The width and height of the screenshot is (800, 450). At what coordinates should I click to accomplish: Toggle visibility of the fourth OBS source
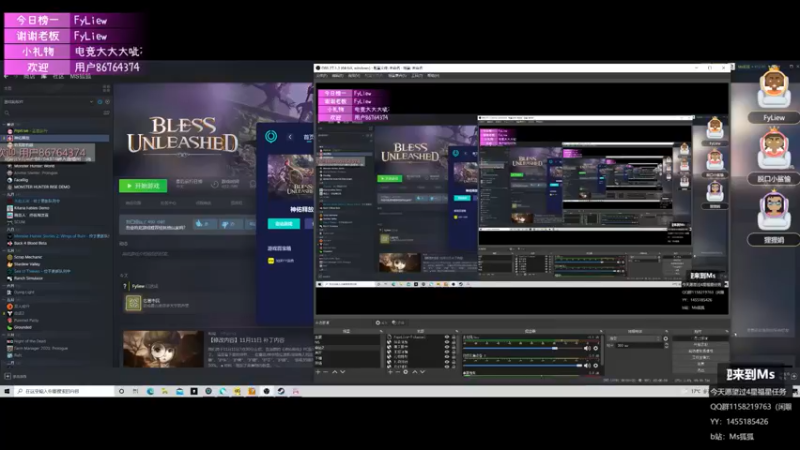(447, 352)
